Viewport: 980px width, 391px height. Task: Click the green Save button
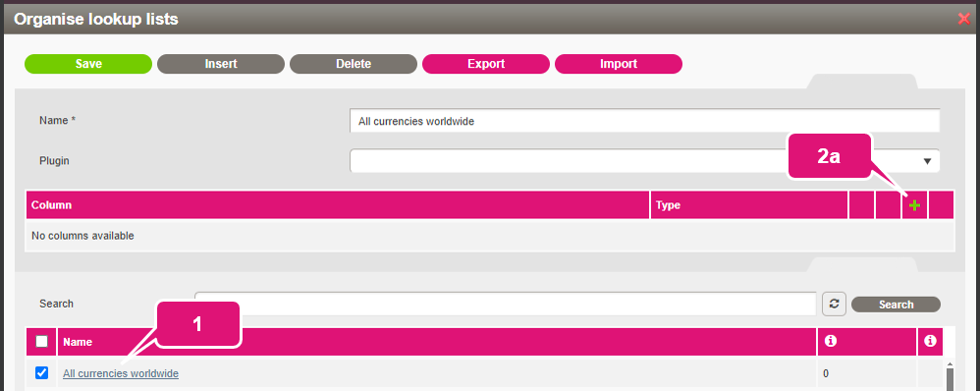click(88, 64)
